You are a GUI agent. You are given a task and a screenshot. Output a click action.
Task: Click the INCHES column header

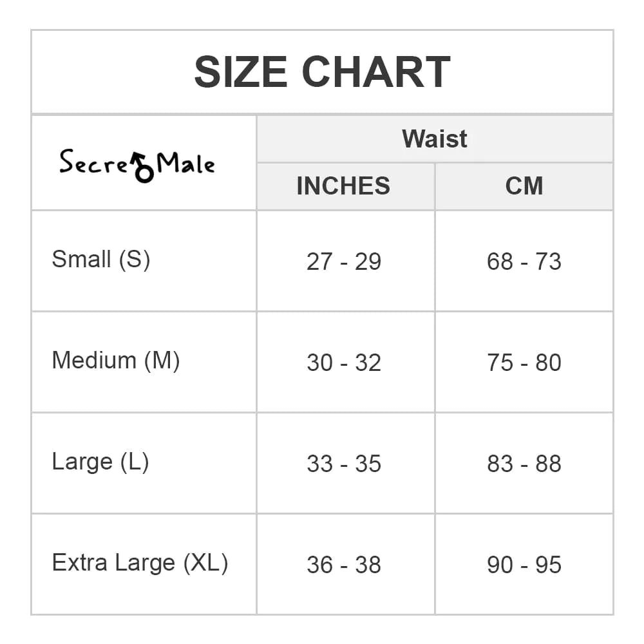click(343, 186)
